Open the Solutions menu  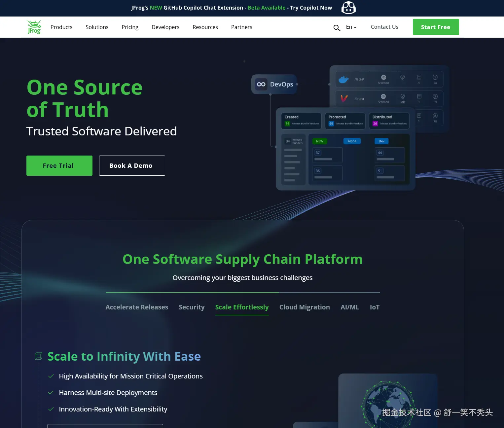pos(97,27)
